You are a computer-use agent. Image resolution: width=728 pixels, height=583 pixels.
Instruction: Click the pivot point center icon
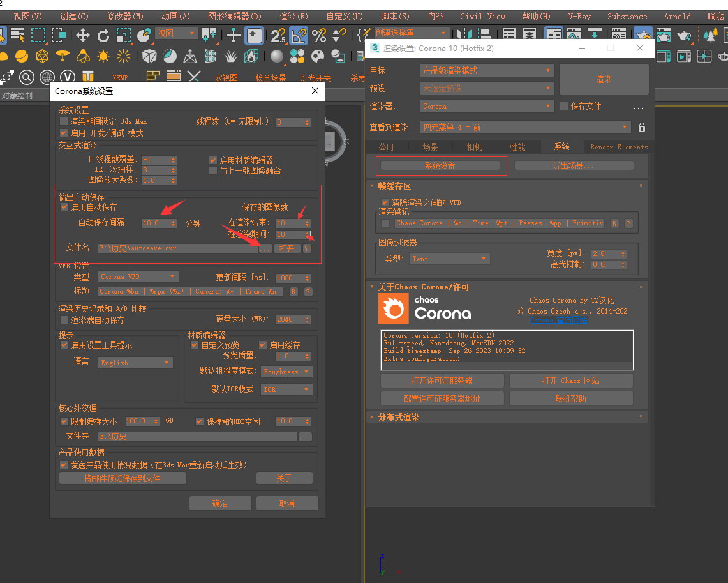[209, 35]
